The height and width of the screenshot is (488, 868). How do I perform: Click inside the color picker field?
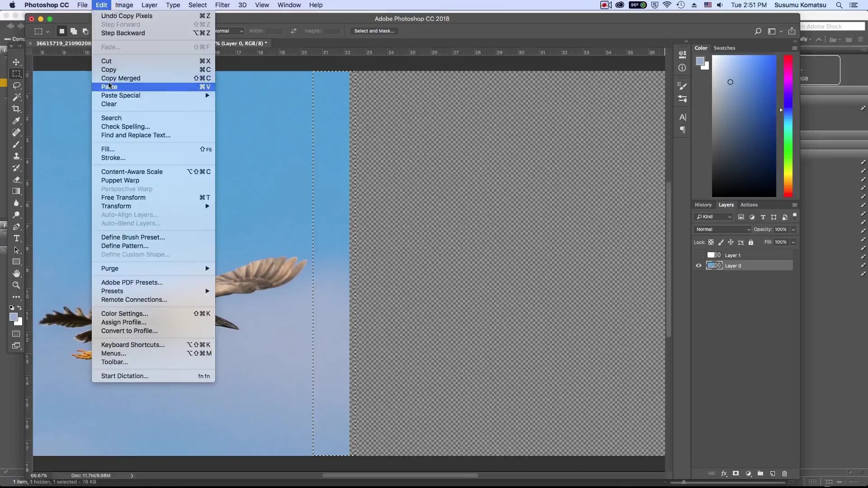[x=744, y=126]
